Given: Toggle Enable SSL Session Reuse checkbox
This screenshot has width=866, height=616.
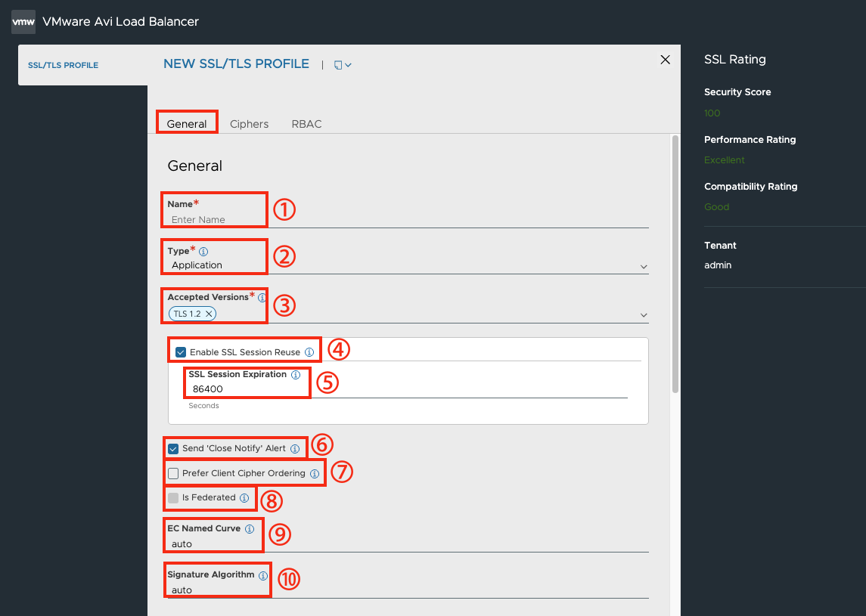Looking at the screenshot, I should (181, 352).
